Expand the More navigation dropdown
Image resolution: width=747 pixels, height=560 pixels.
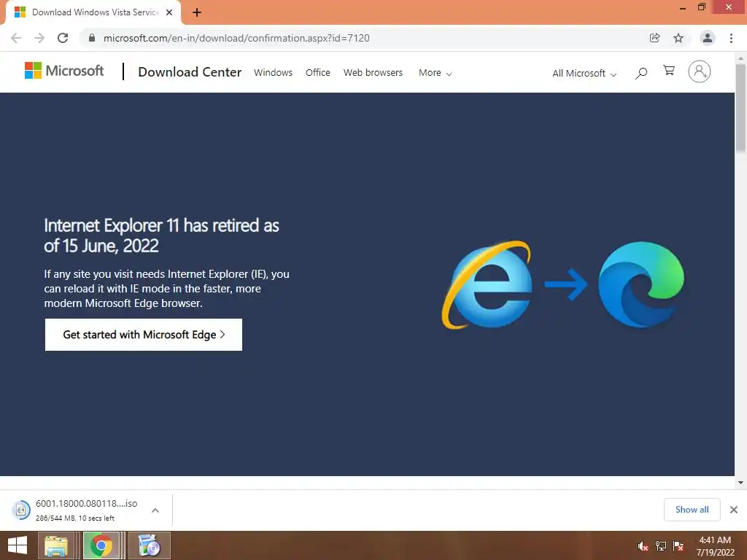coord(435,73)
